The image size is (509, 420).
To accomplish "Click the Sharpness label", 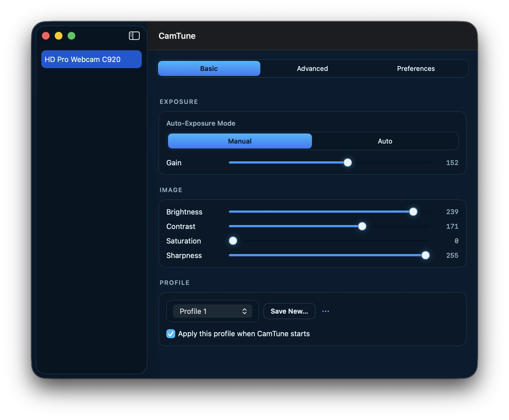I will [x=184, y=255].
